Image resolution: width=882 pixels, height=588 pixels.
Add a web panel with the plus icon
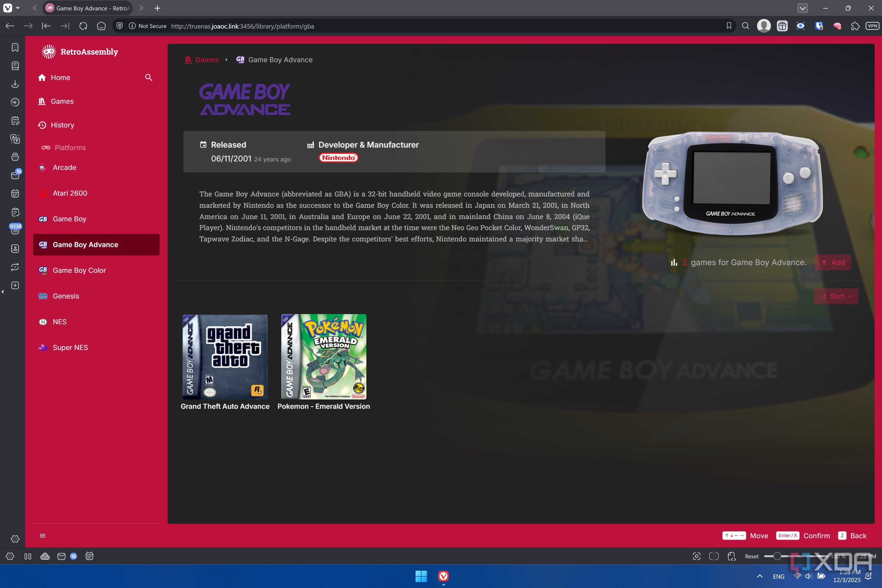[15, 285]
